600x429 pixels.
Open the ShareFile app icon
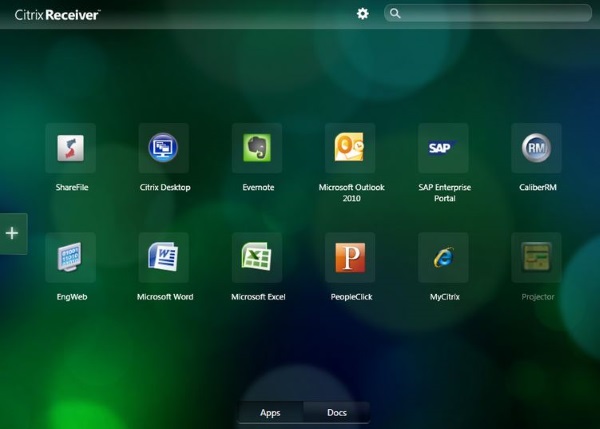[x=70, y=148]
